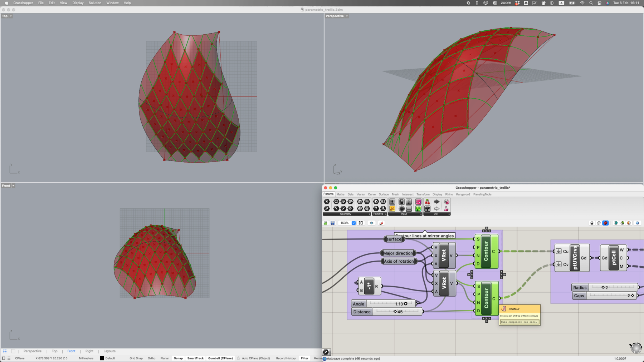The height and width of the screenshot is (362, 644).
Task: Save Grasshopper document with floppy disk icon
Action: [332, 223]
